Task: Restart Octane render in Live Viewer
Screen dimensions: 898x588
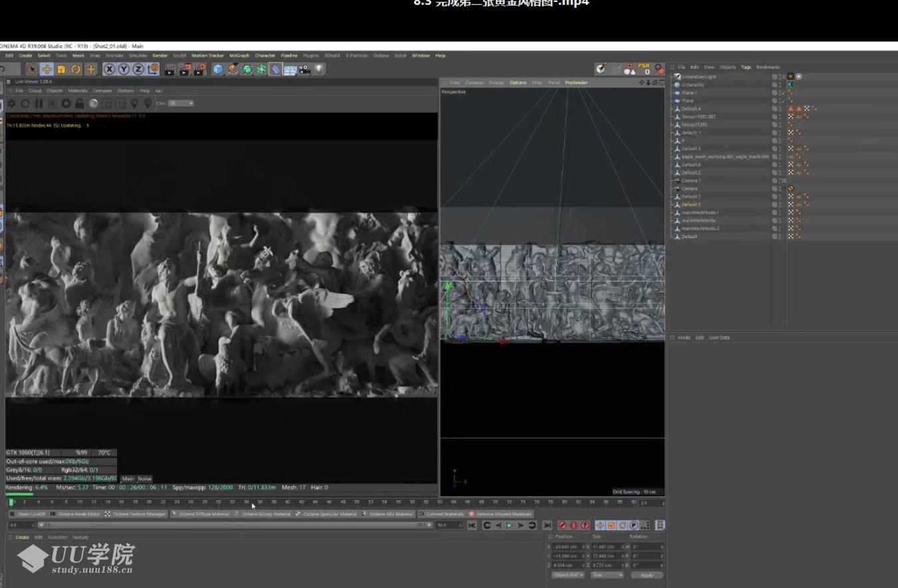Action: [25, 104]
